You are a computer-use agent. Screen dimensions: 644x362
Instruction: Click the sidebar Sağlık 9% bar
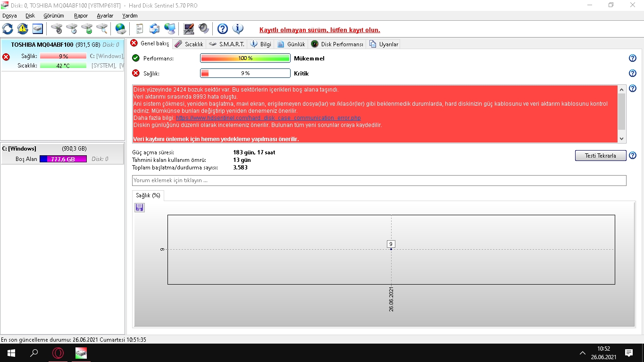[x=63, y=56]
